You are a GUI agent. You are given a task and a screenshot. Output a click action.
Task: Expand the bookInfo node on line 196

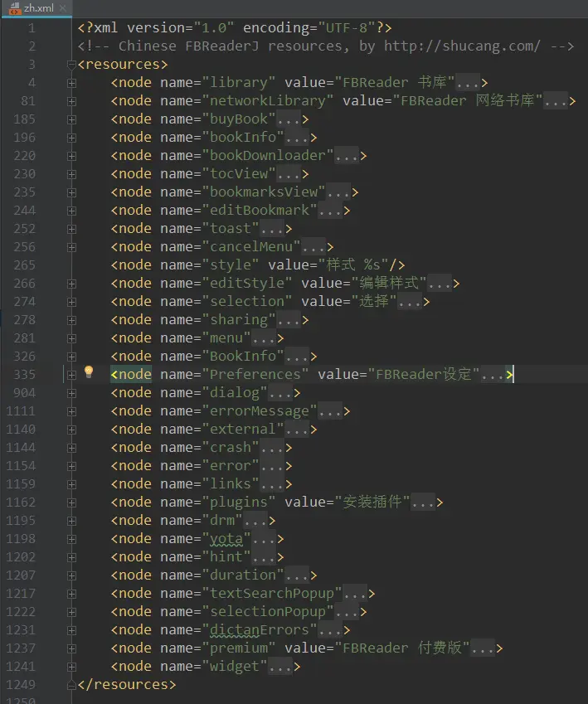(x=71, y=138)
